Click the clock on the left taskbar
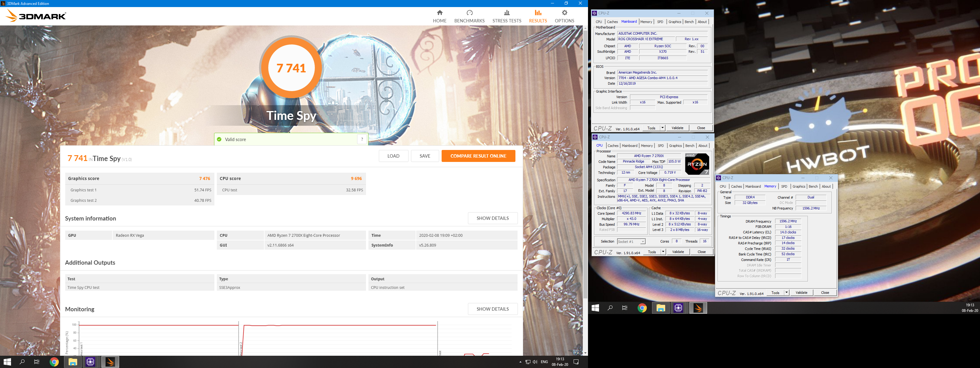Viewport: 980px width, 368px height. pos(560,362)
